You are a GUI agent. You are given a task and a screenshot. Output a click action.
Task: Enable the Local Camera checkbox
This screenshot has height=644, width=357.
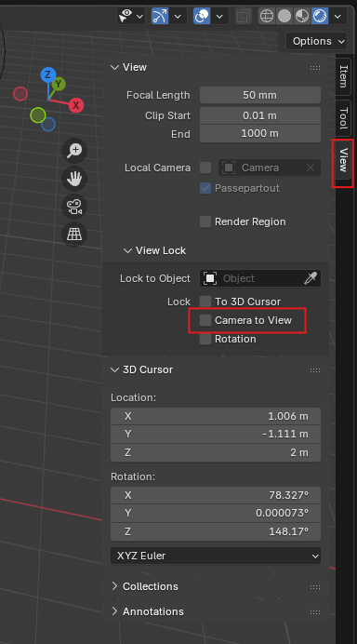pyautogui.click(x=205, y=168)
